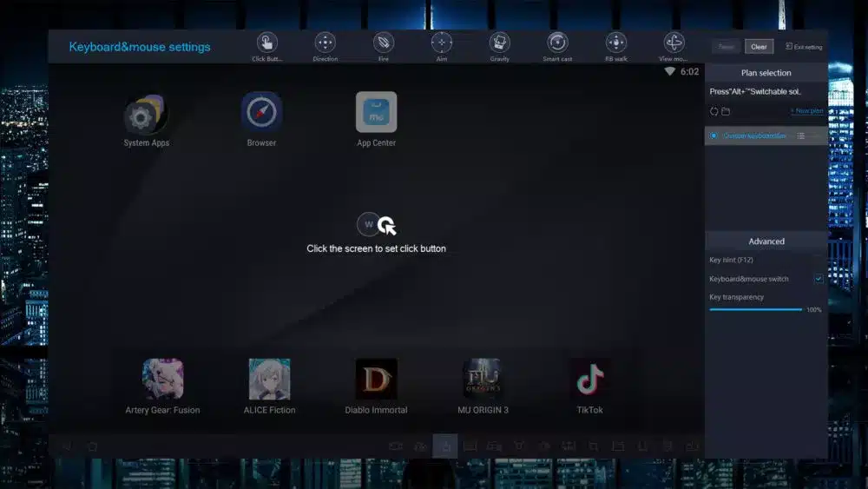Image resolution: width=868 pixels, height=489 pixels.
Task: Click the 6:02 clock
Action: tap(690, 71)
